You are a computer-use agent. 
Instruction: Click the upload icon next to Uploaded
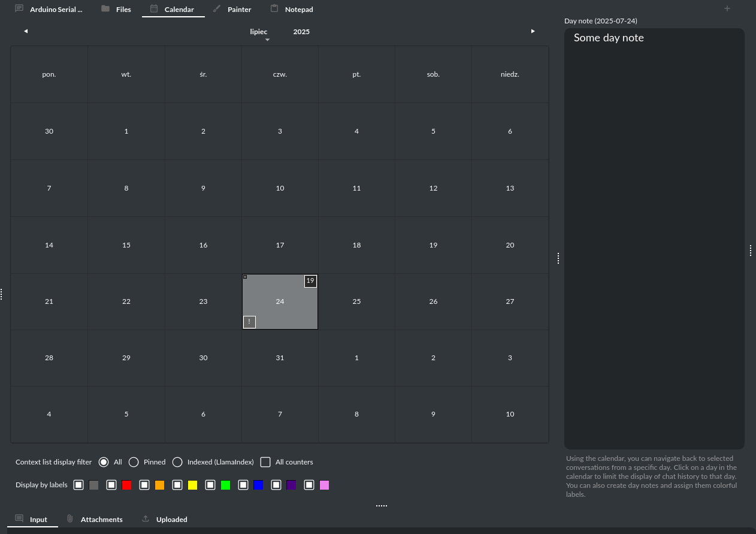coord(144,518)
